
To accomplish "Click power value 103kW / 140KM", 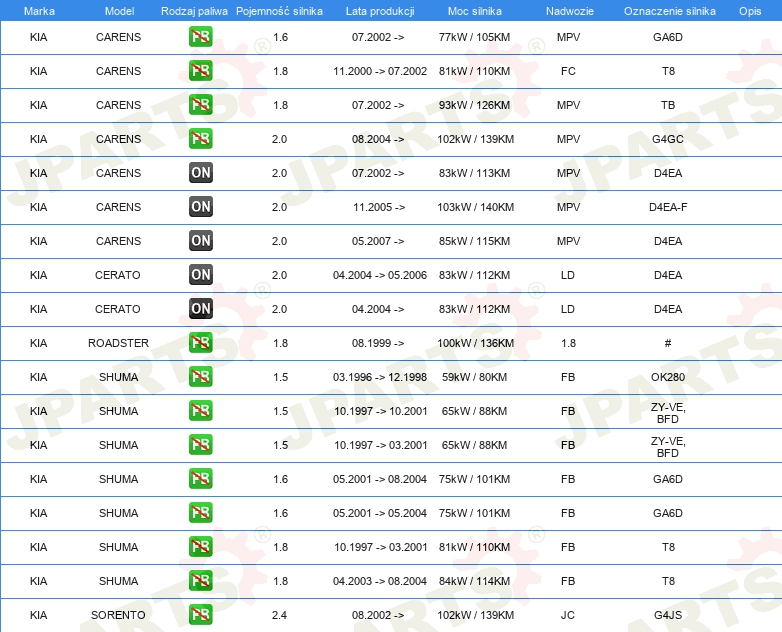I will coord(475,207).
